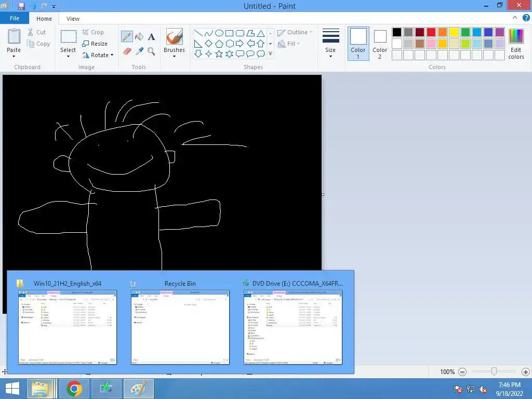Open the Win10_21H2_English_x64 window thumbnail

click(x=68, y=327)
